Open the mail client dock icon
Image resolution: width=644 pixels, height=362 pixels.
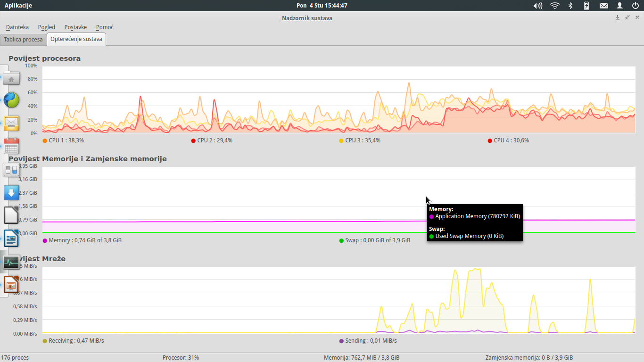tap(11, 123)
